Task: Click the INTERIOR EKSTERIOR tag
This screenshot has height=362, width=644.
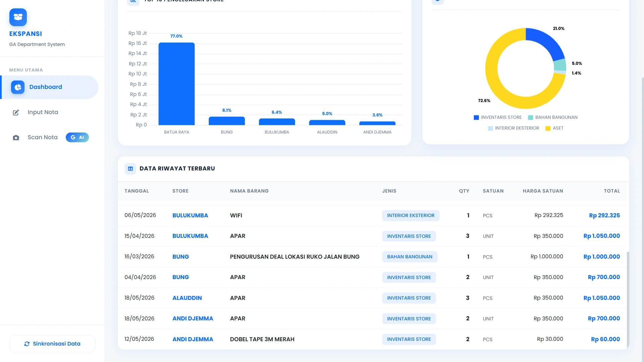Action: pyautogui.click(x=411, y=215)
